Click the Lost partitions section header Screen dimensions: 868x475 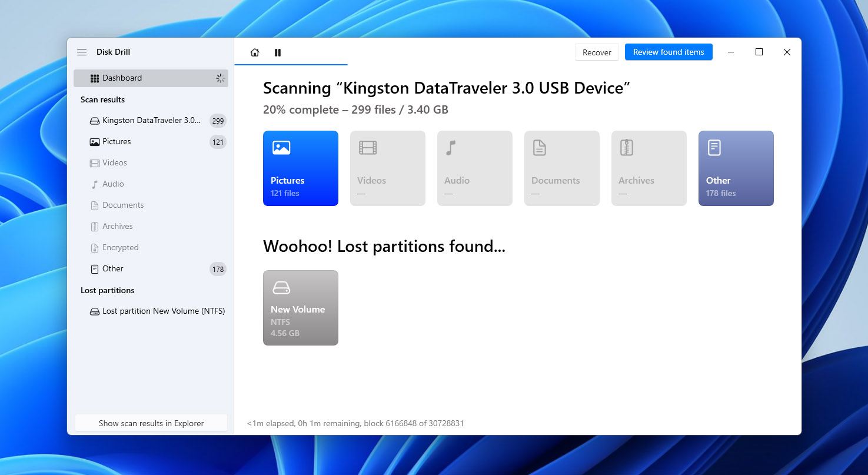coord(107,290)
